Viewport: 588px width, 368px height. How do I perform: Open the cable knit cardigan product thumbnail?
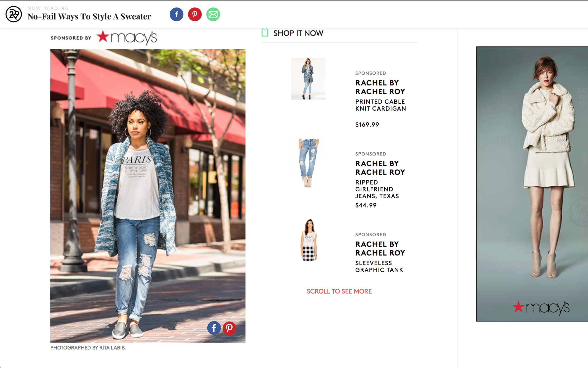click(x=308, y=79)
